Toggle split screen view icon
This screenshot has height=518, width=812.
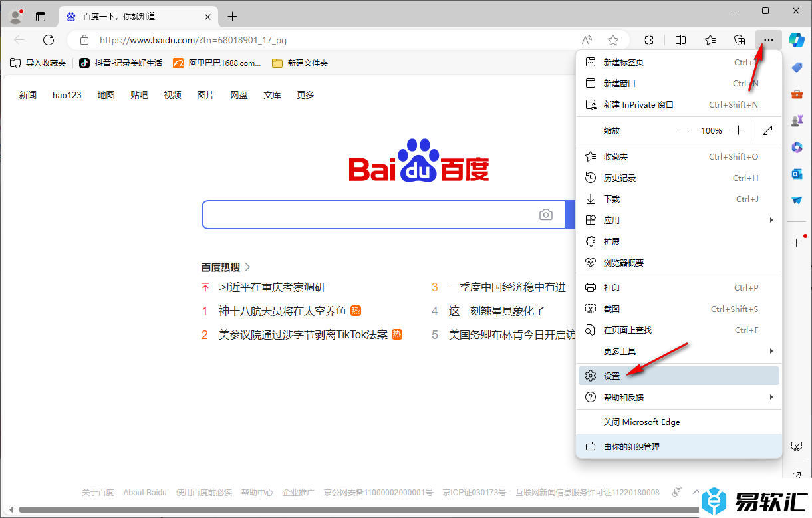pos(680,40)
